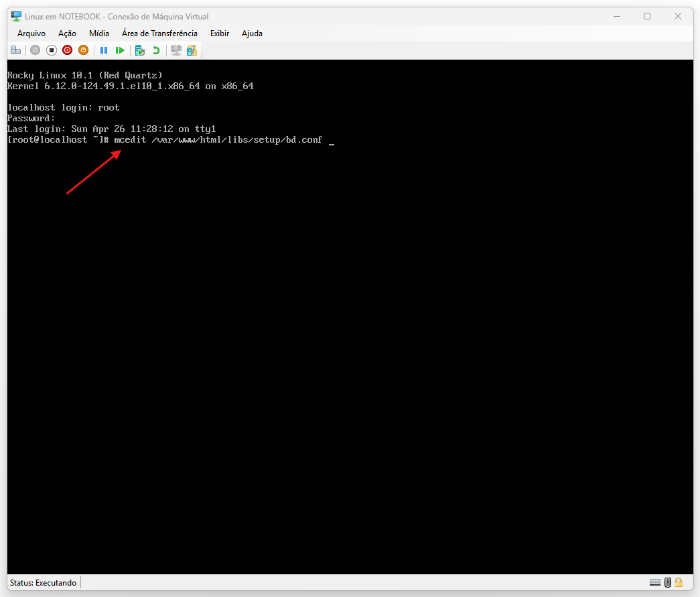Click the keyboard status bar icon
Image resolution: width=700 pixels, height=597 pixels.
655,582
